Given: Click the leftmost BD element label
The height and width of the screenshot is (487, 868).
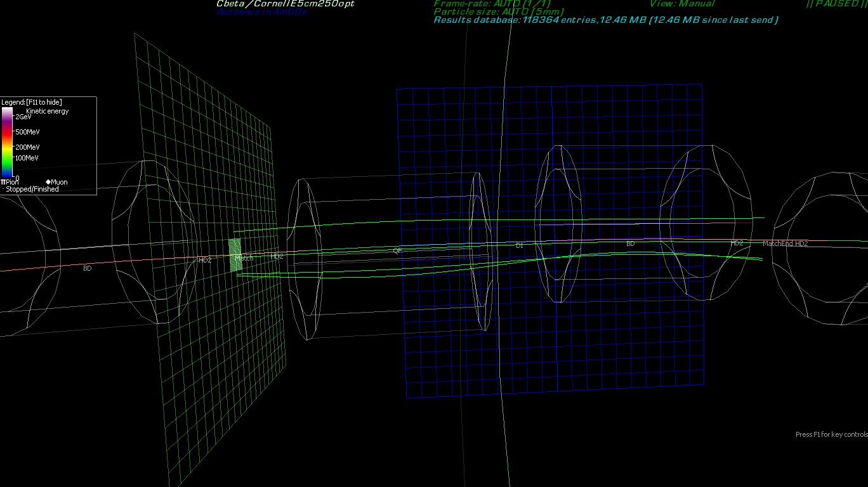Looking at the screenshot, I should (x=88, y=268).
